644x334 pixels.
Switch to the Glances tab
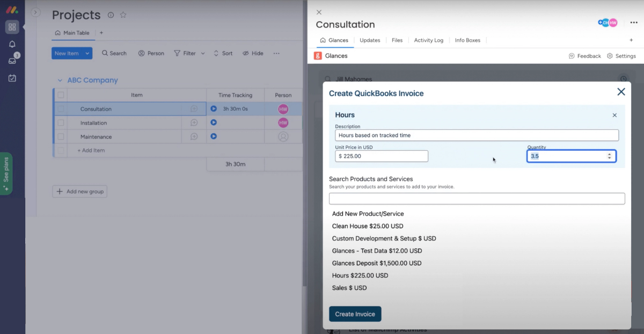click(334, 40)
